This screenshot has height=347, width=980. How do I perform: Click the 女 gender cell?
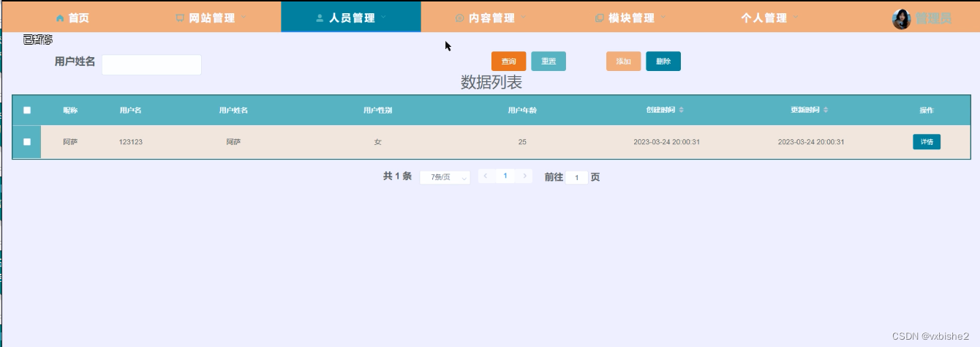377,142
